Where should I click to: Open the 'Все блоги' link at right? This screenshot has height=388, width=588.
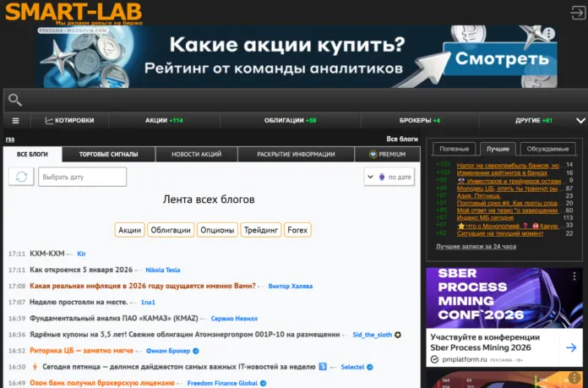(x=402, y=139)
